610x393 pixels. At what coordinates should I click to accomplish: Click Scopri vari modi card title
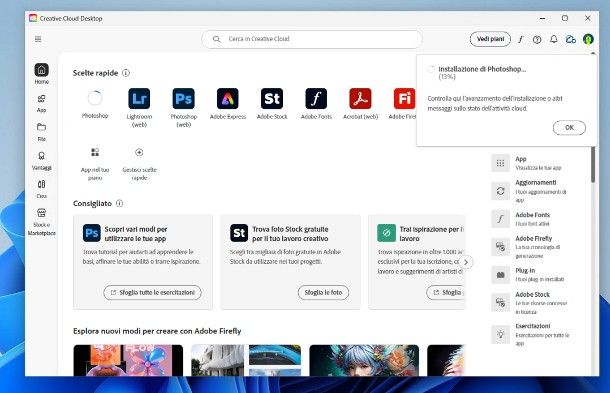point(136,233)
